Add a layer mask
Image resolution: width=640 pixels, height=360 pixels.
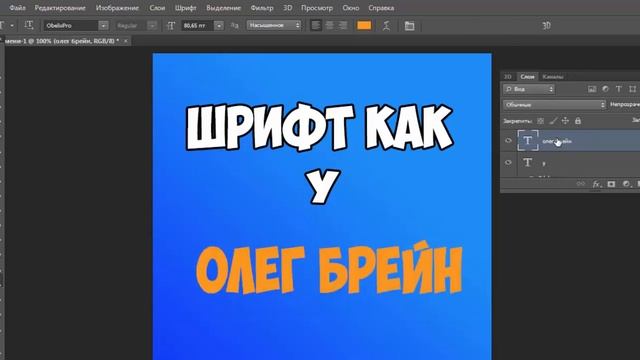[x=611, y=184]
